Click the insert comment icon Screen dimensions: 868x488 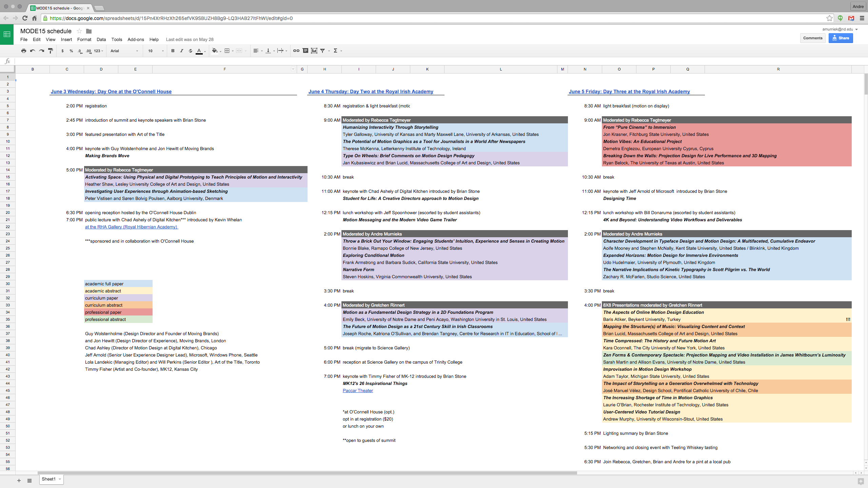305,51
